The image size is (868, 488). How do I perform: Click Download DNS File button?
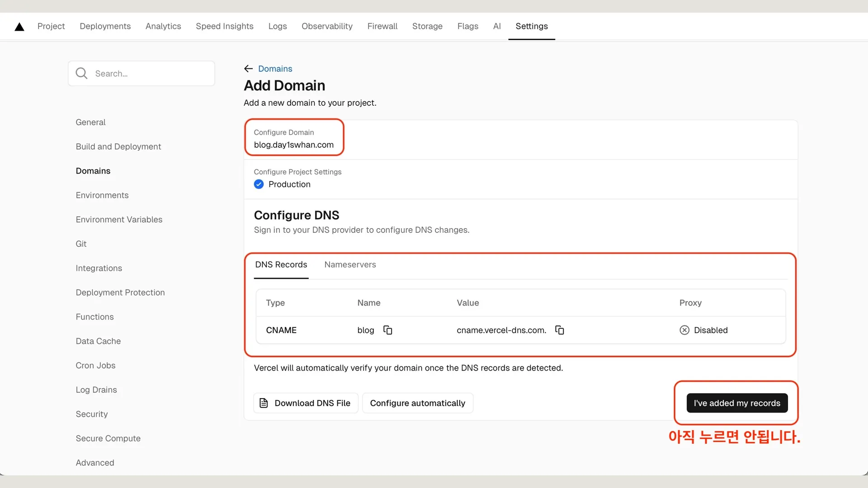[306, 403]
